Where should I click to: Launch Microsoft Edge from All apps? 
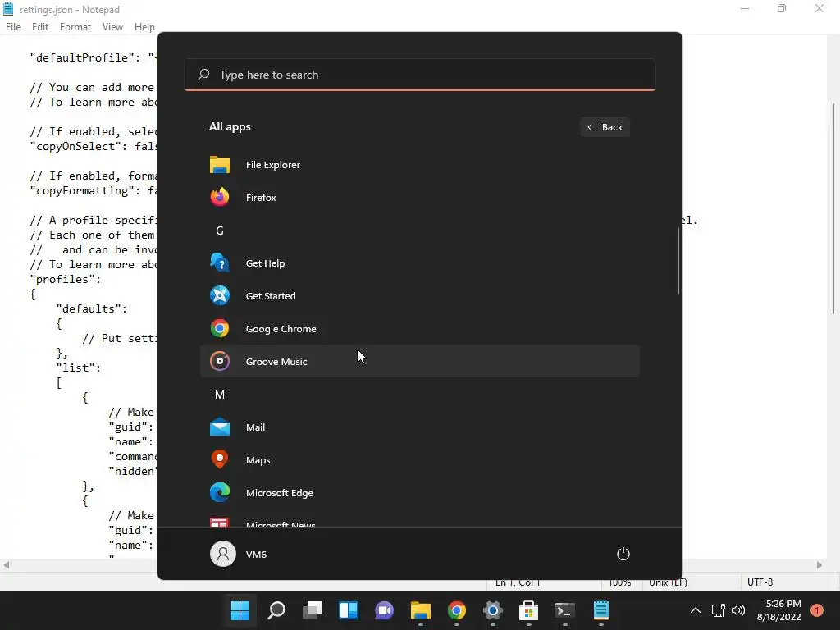(419, 492)
